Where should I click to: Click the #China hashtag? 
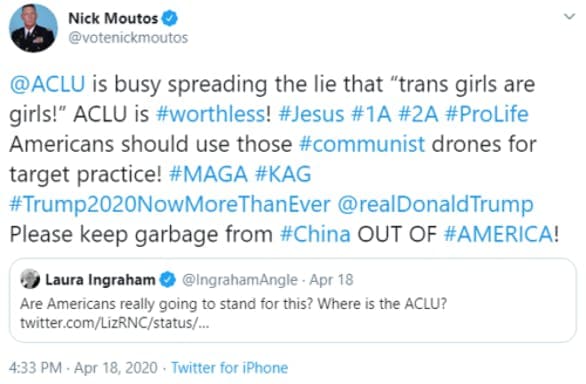click(x=315, y=234)
